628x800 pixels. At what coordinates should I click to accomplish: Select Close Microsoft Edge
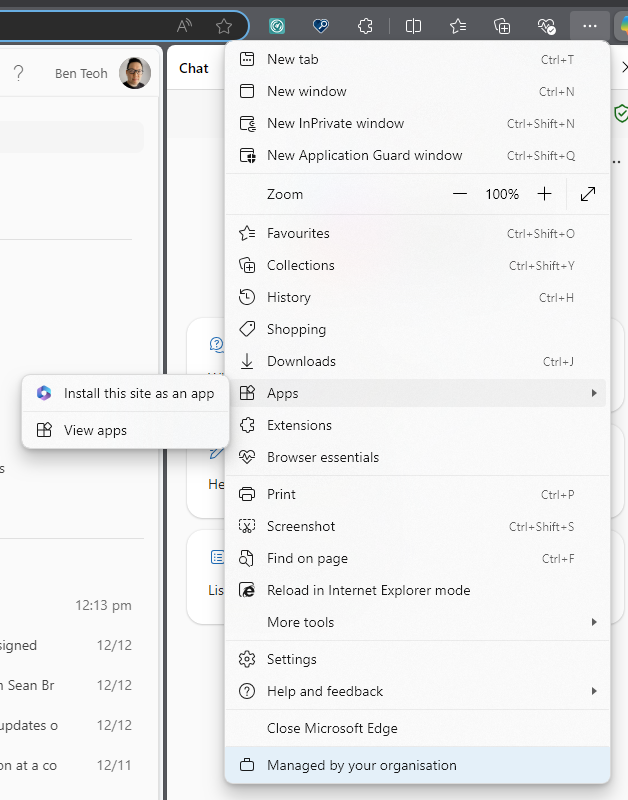tap(417, 729)
